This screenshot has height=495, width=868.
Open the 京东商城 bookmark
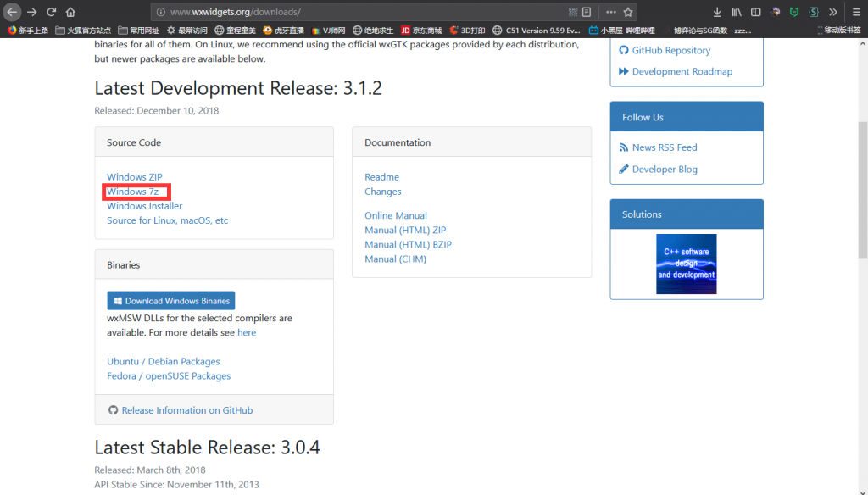point(421,31)
